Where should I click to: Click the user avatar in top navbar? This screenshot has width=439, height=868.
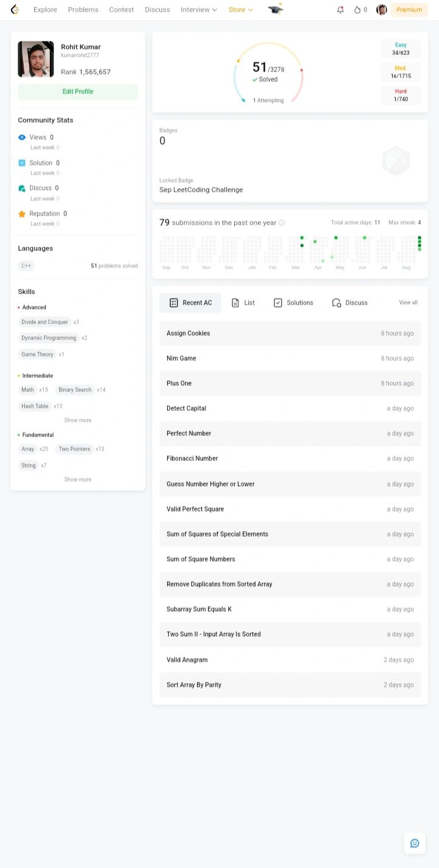(382, 10)
